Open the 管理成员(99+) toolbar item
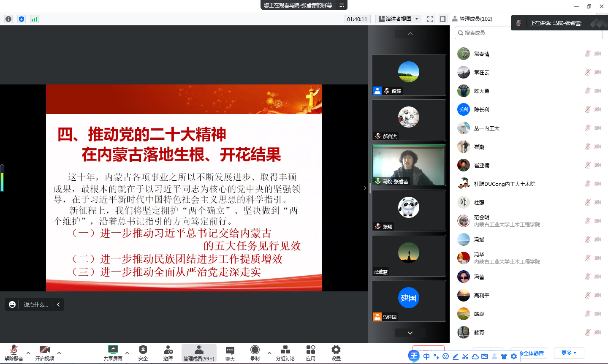608x364 pixels. pos(199,352)
